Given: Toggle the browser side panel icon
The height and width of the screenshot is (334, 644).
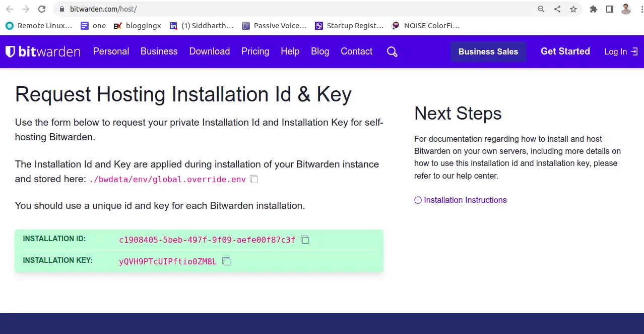Looking at the screenshot, I should (610, 9).
